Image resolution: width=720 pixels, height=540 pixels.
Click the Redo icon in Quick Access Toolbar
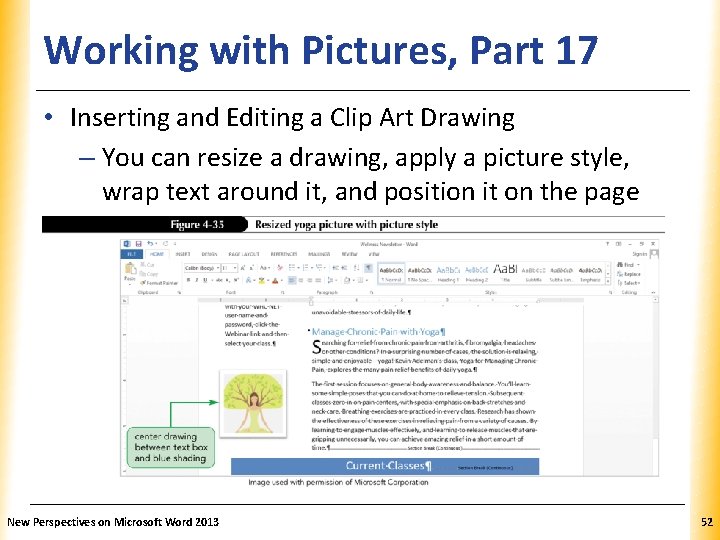click(166, 244)
